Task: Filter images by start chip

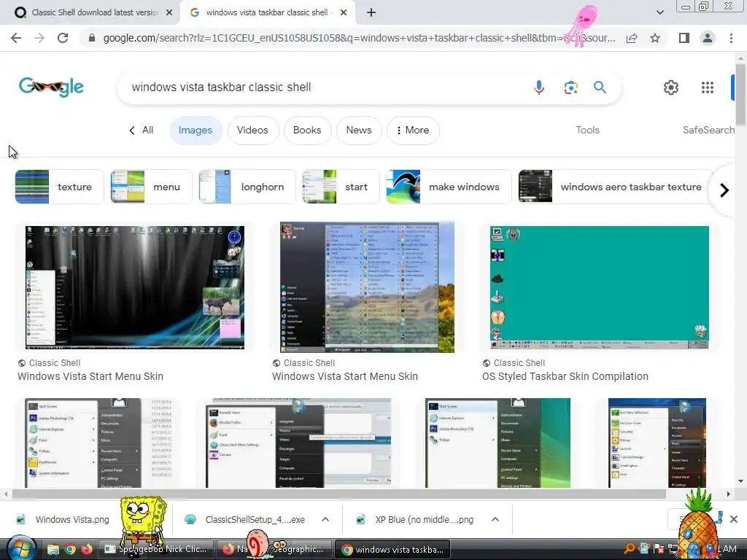Action: 341,187
